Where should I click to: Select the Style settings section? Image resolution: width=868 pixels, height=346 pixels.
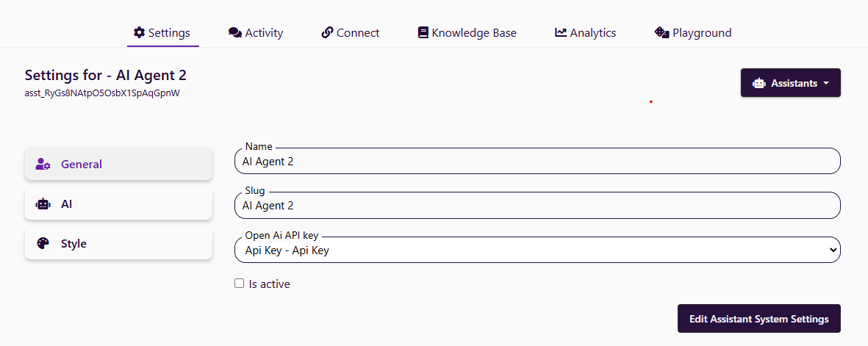118,244
